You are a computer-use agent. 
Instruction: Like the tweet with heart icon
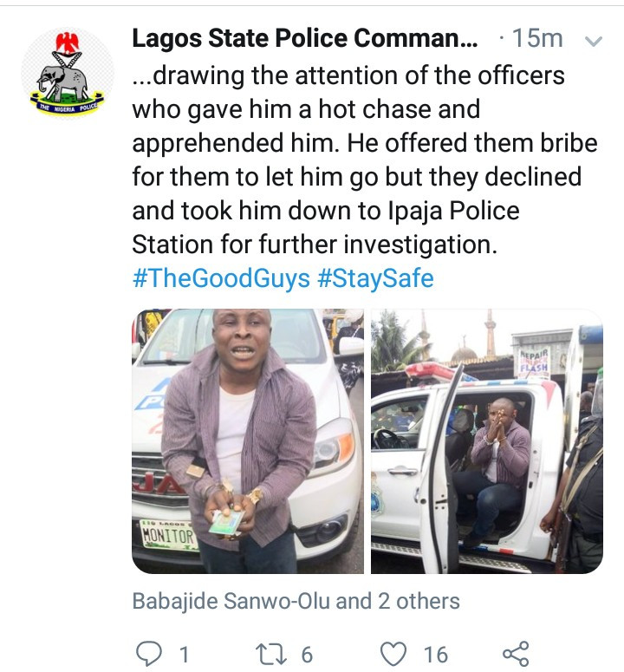pyautogui.click(x=395, y=652)
